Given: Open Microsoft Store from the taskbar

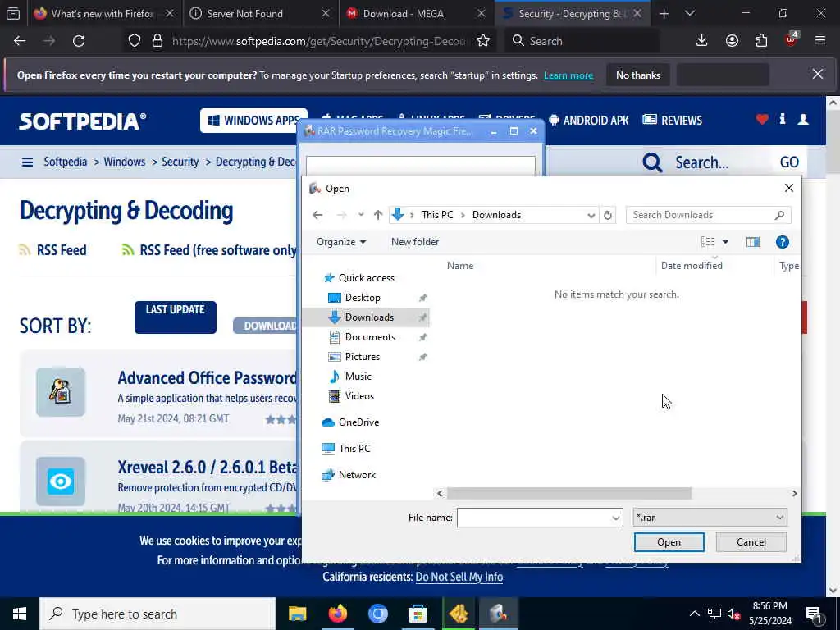Looking at the screenshot, I should tap(418, 614).
